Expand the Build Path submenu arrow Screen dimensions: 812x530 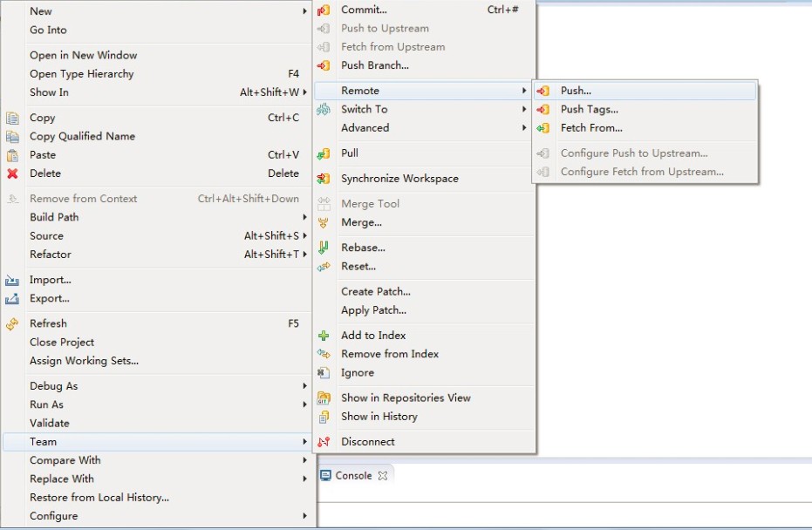pos(304,217)
